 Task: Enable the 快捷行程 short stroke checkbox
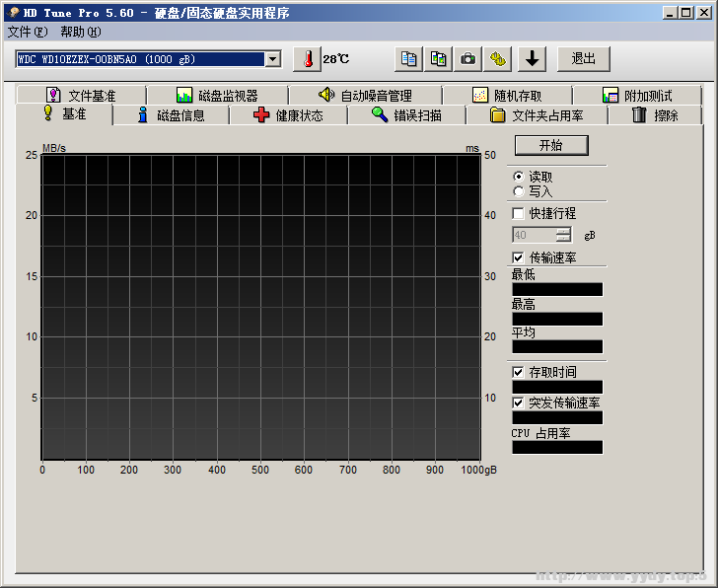(518, 213)
